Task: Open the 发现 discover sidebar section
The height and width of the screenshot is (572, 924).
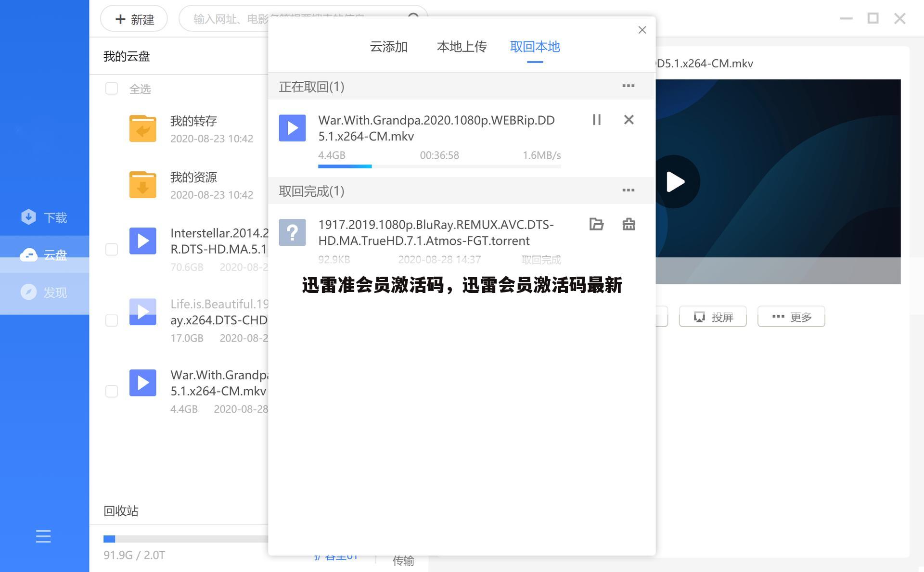Action: point(44,292)
